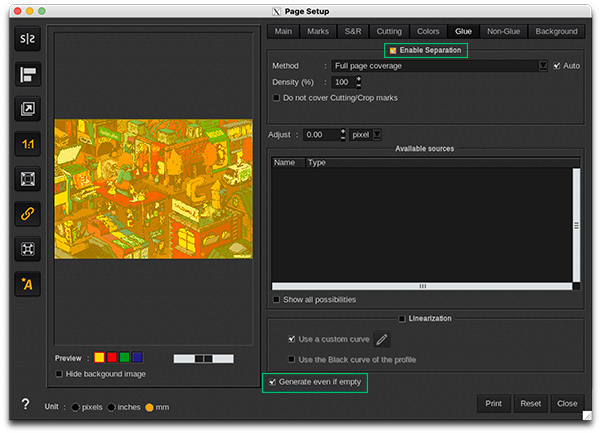Open the Cutting tab

(389, 31)
